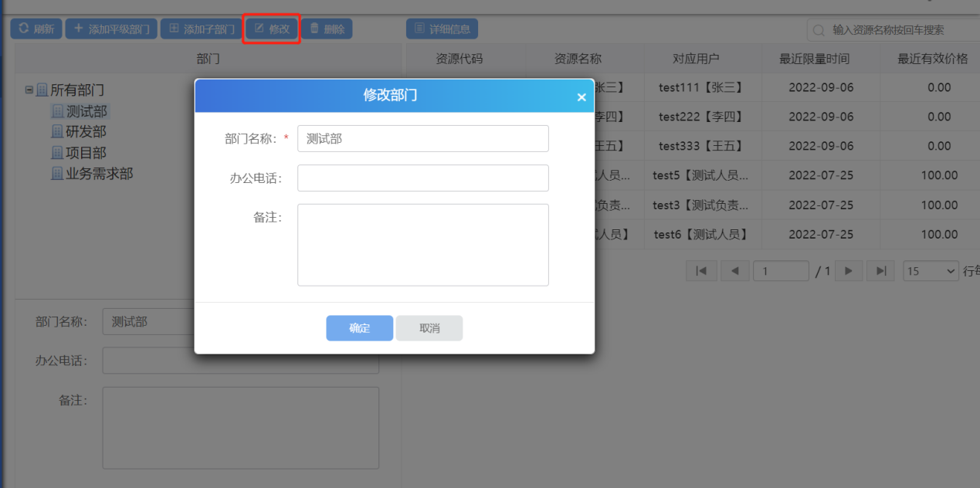
Task: Click 添加平级部门 plus button
Action: click(111, 29)
